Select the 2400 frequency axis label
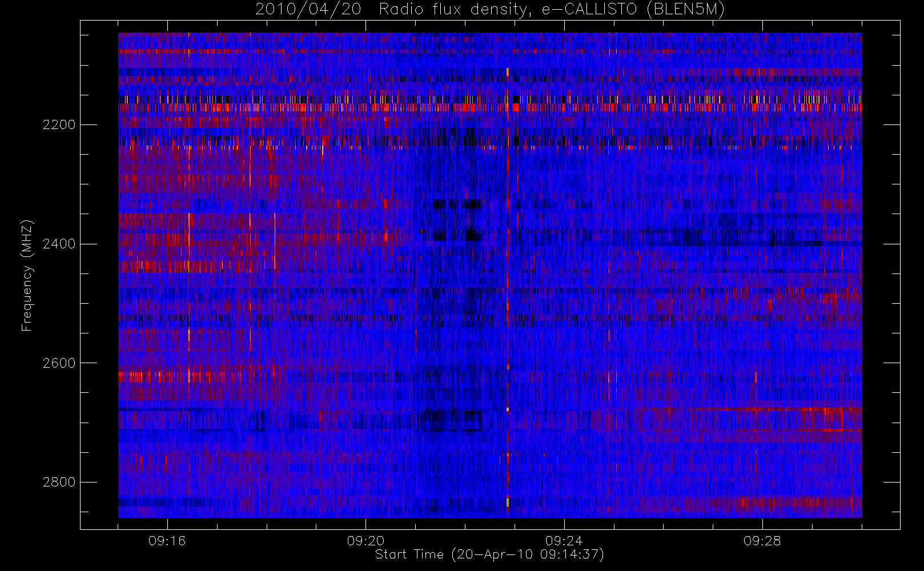The height and width of the screenshot is (571, 924). (59, 244)
